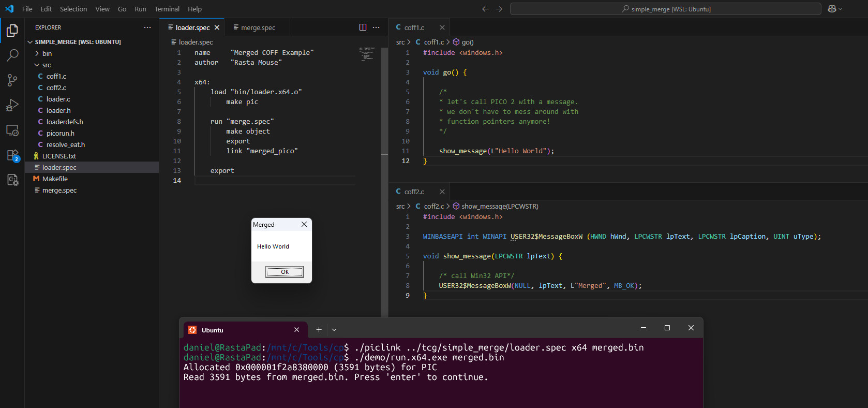Click the split editor right icon
This screenshot has width=868, height=408.
(363, 27)
